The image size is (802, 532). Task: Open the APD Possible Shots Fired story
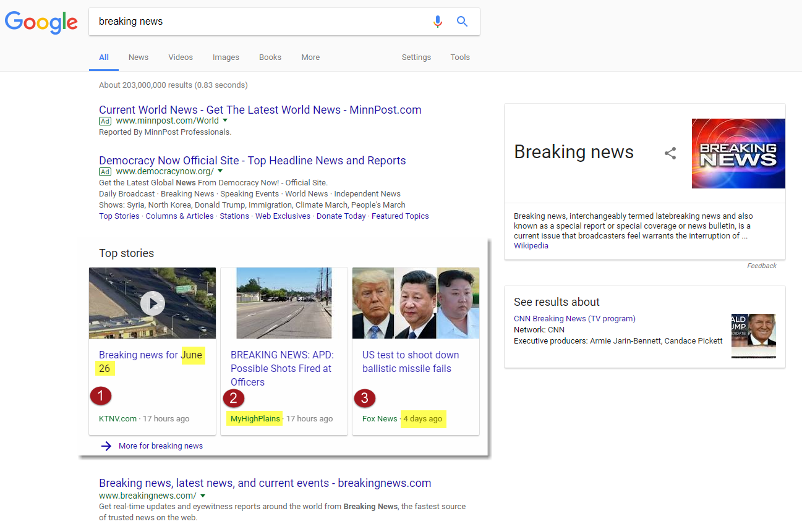[282, 368]
